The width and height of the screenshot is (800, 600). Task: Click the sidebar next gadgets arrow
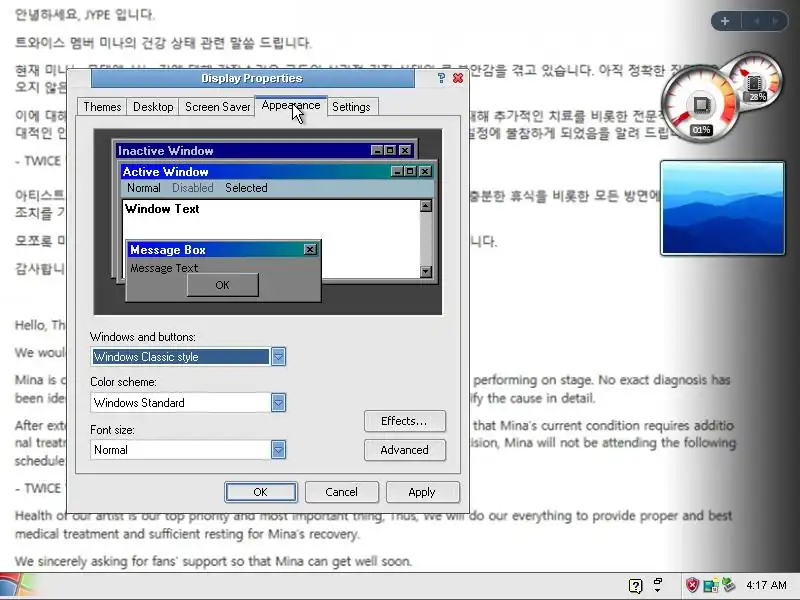pos(775,21)
